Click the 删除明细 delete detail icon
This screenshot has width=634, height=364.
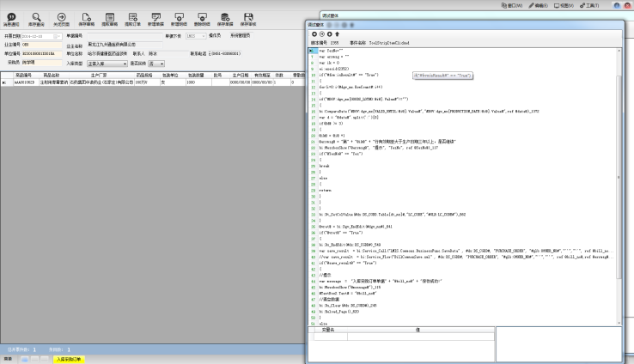[202, 17]
